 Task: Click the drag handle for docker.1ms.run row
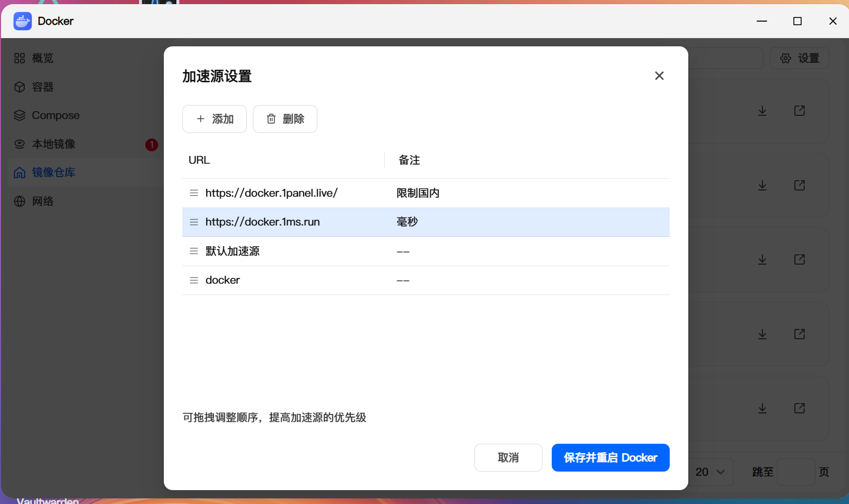point(194,222)
